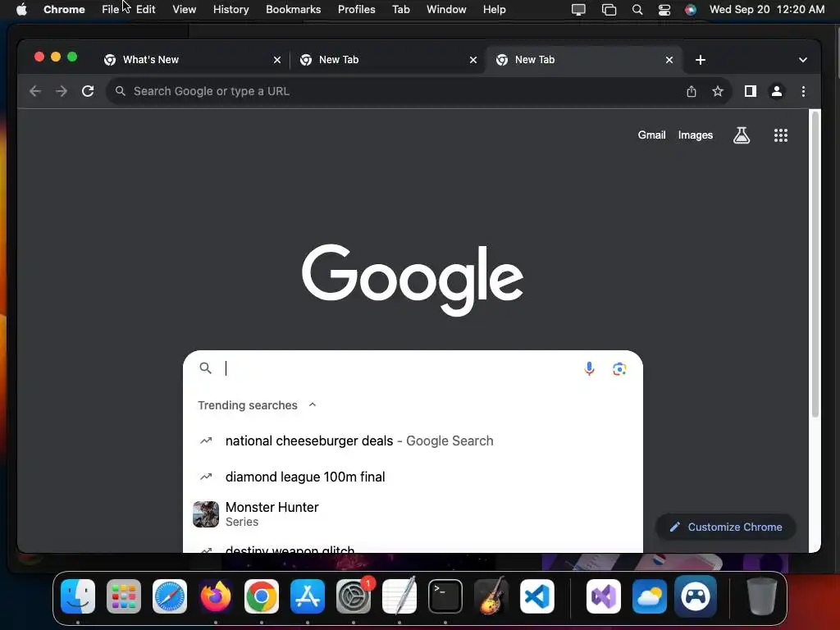
Task: Switch to the middle New Tab
Action: 387,60
